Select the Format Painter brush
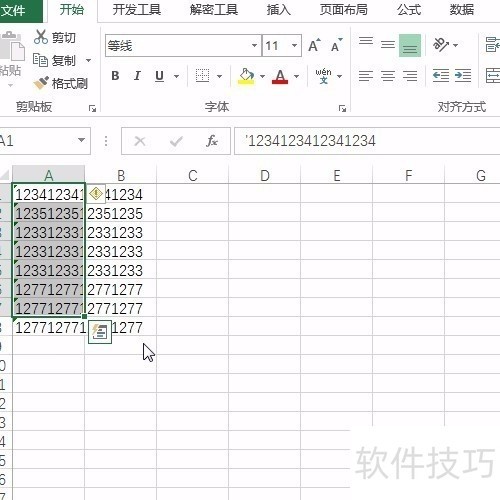The width and height of the screenshot is (500, 500). coord(41,83)
